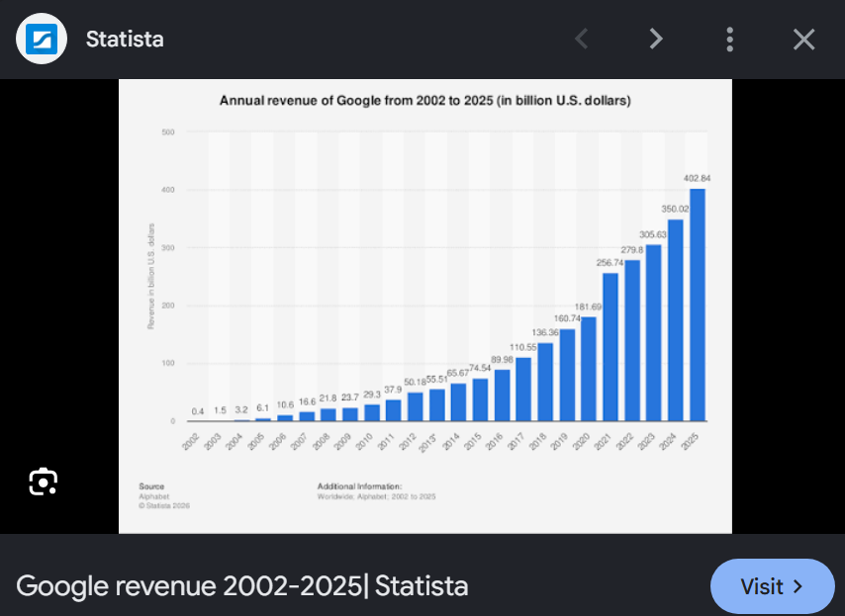Click the 37.9 value label

tap(393, 390)
